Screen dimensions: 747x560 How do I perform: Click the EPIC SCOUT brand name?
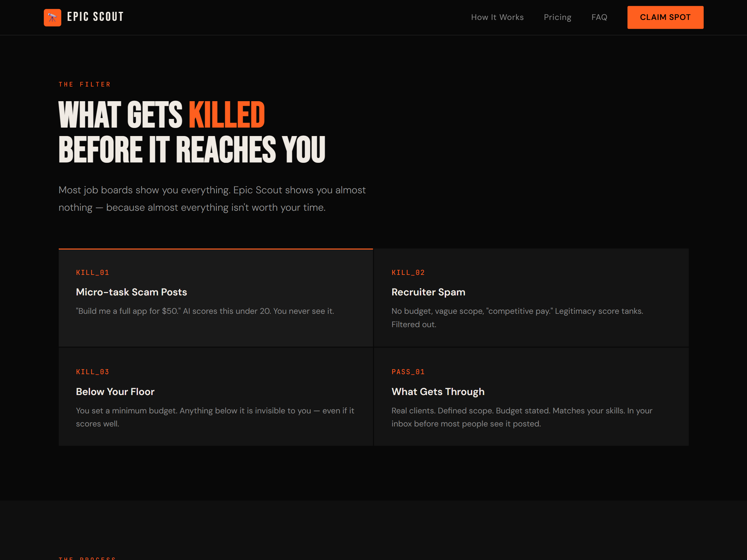(x=95, y=17)
